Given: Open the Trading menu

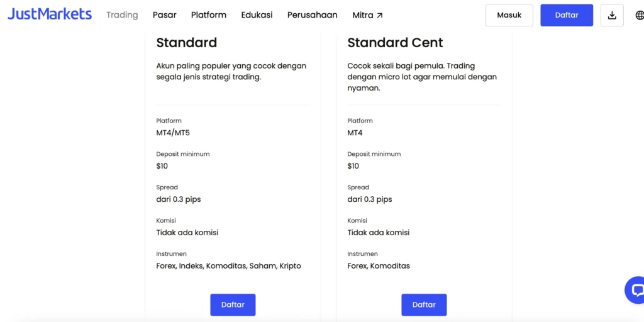Looking at the screenshot, I should 122,15.
